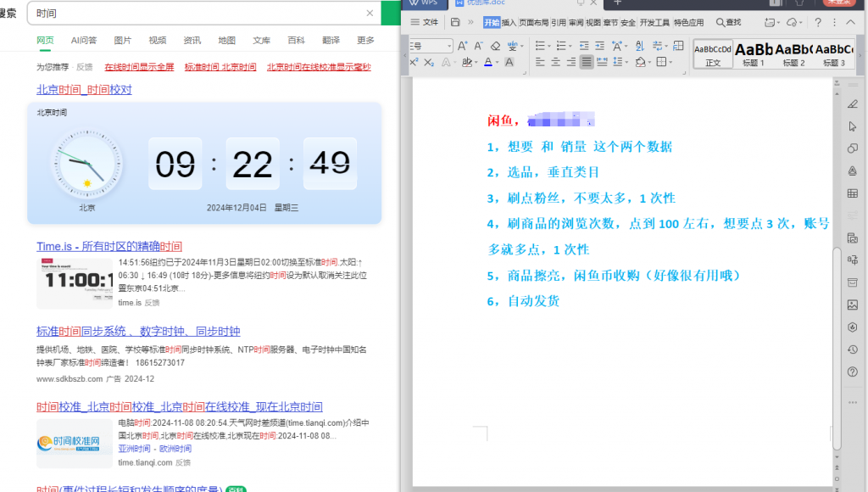Expand the font color dropdown arrow

pos(497,63)
